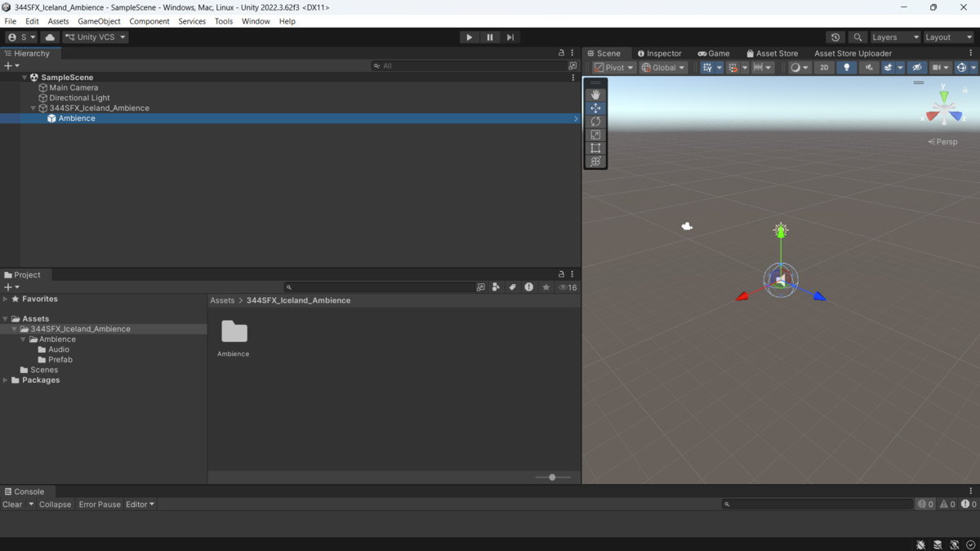Viewport: 980px width, 551px height.
Task: Open global search magnifier in top toolbar
Action: [857, 37]
